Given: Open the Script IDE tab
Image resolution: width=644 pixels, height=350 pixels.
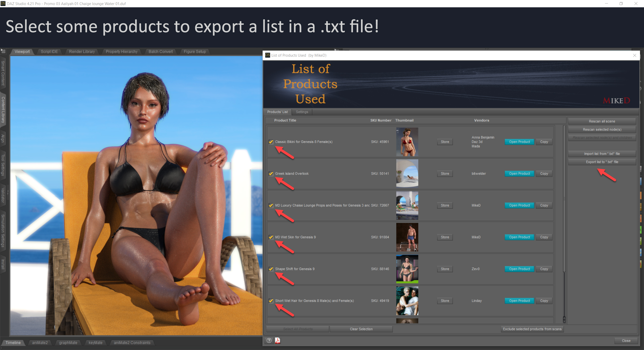Looking at the screenshot, I should 49,52.
